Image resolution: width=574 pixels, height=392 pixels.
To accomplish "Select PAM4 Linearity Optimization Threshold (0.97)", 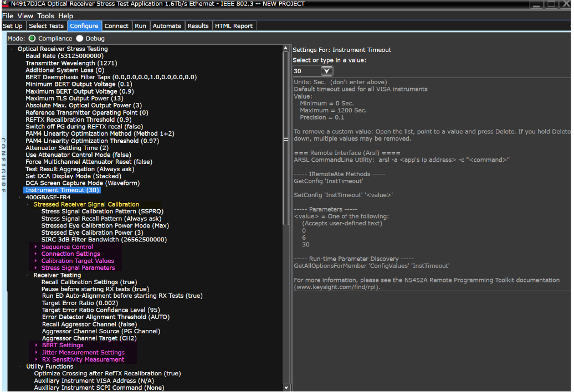I will pos(92,141).
